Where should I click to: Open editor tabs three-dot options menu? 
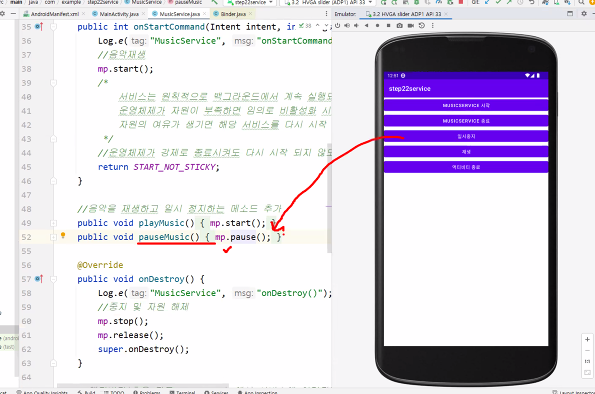pyautogui.click(x=326, y=14)
